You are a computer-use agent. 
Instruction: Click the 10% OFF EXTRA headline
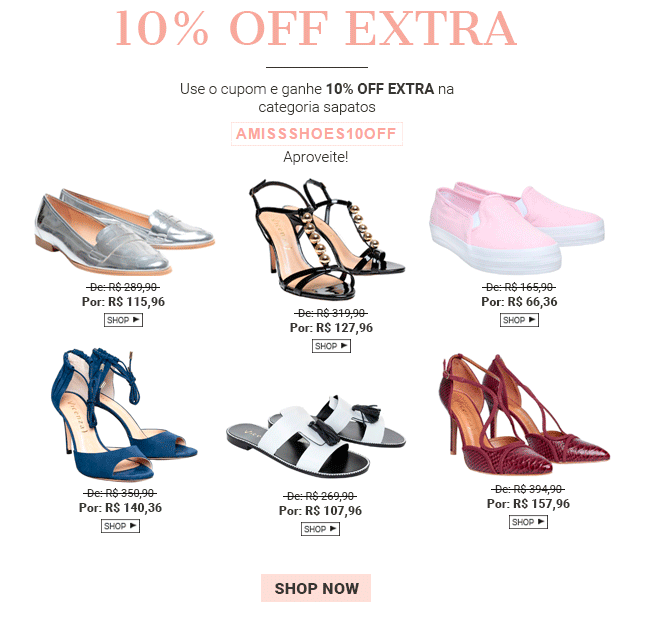[x=316, y=28]
